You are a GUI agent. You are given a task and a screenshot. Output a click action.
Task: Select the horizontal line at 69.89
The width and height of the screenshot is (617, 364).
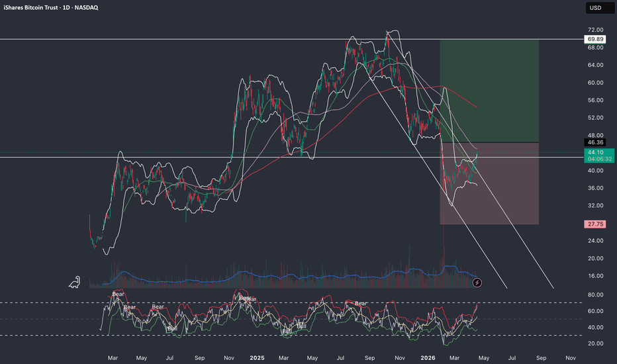click(x=199, y=40)
